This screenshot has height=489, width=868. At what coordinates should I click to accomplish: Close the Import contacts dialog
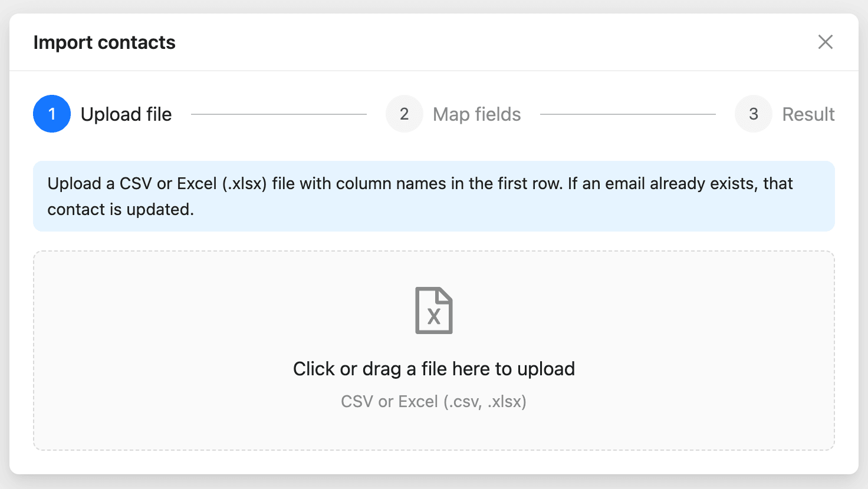pyautogui.click(x=826, y=42)
